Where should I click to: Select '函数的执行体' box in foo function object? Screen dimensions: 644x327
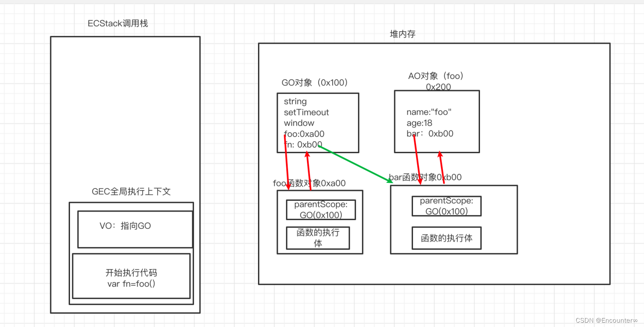click(x=318, y=238)
